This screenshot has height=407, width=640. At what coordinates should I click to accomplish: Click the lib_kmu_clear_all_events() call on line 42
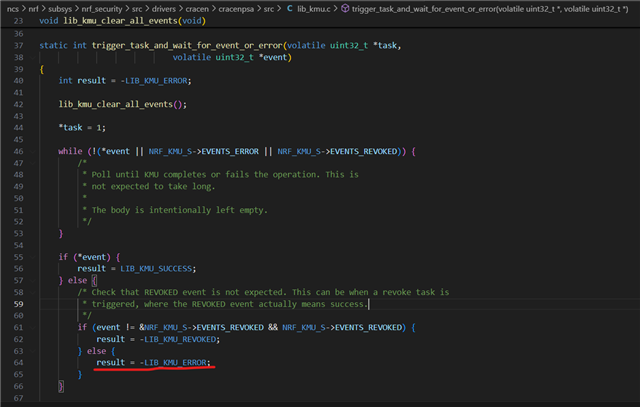click(x=121, y=105)
